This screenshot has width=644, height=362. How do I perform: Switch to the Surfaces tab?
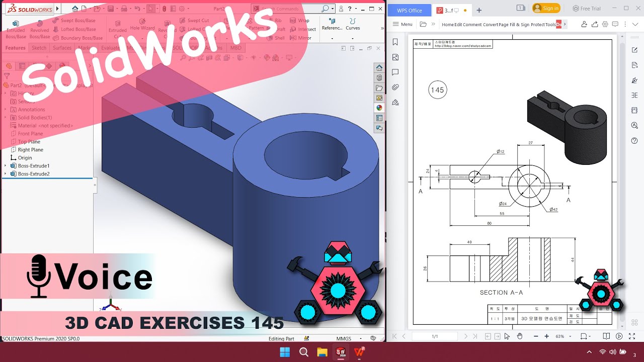point(62,48)
